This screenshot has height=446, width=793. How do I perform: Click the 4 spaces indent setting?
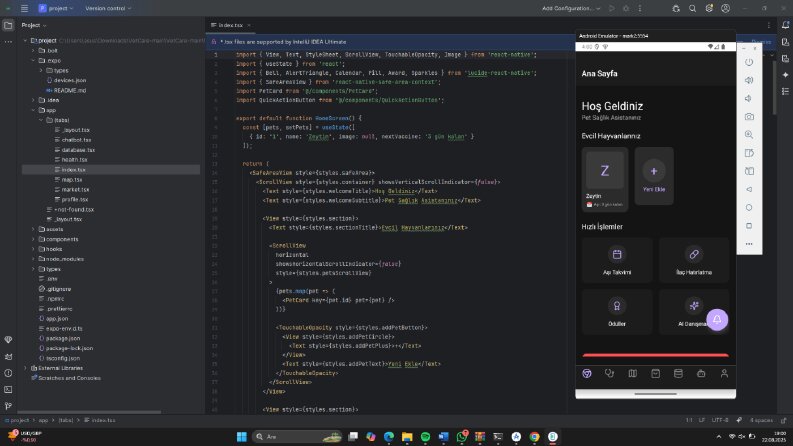coord(761,420)
